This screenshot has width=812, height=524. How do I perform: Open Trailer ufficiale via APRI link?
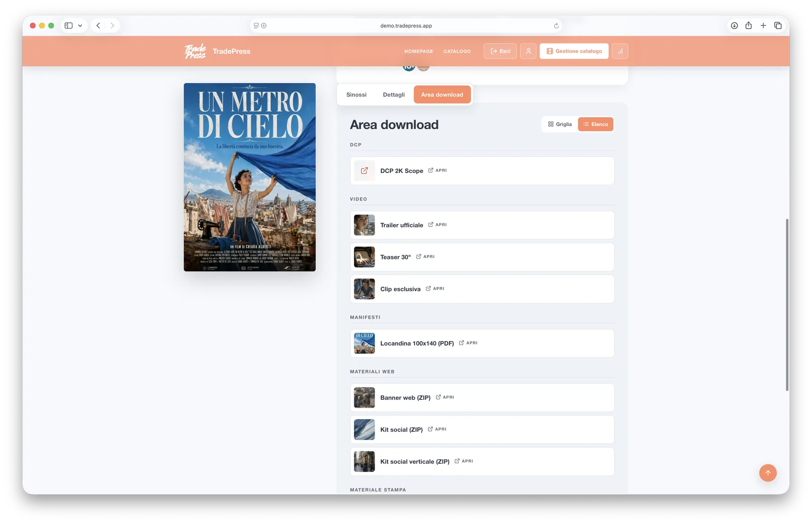coord(437,225)
